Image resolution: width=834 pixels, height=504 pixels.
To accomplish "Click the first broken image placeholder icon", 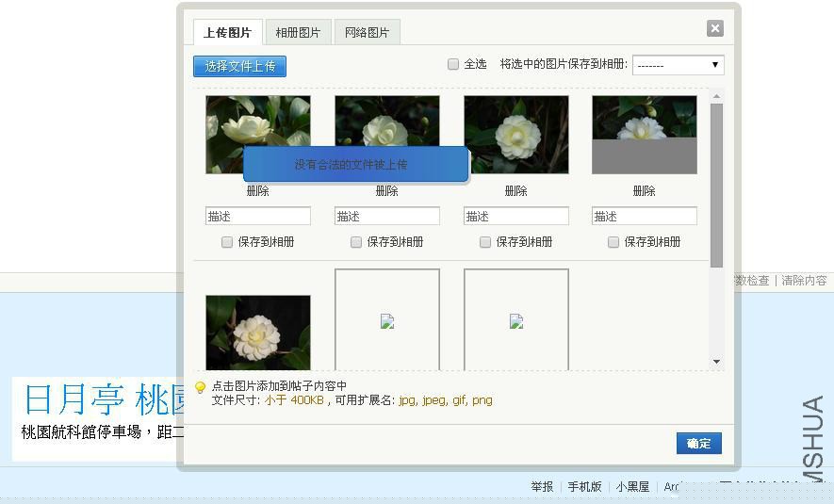I will point(387,321).
